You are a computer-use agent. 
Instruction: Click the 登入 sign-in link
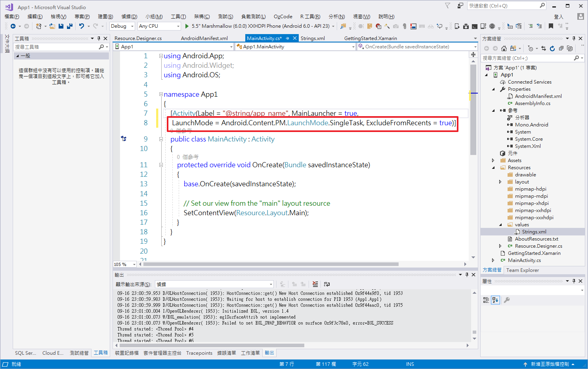pos(559,17)
